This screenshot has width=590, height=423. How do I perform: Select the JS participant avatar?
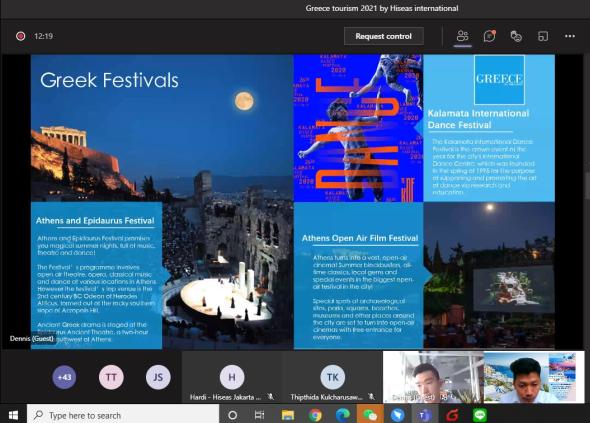click(158, 377)
